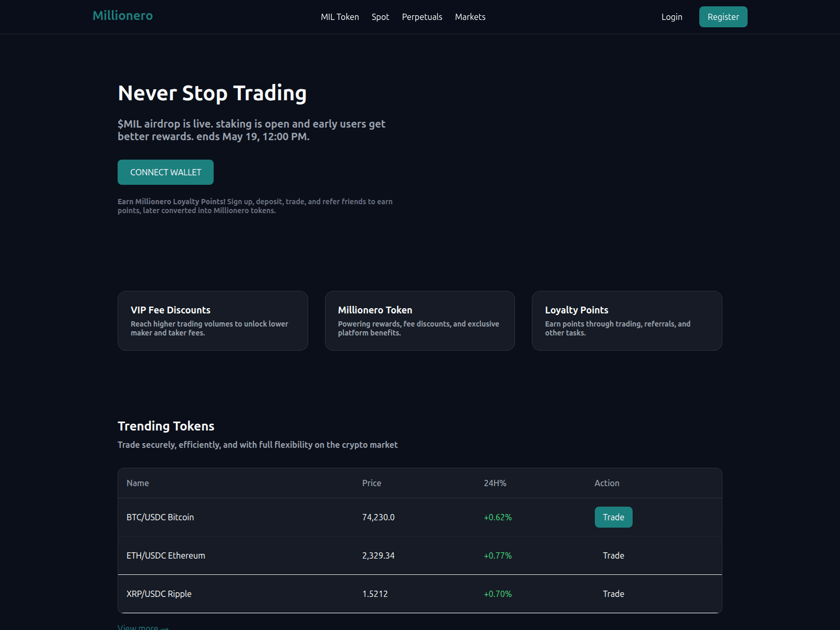840x630 pixels.
Task: Select the ETH/USDC Ethereum row name
Action: point(166,555)
